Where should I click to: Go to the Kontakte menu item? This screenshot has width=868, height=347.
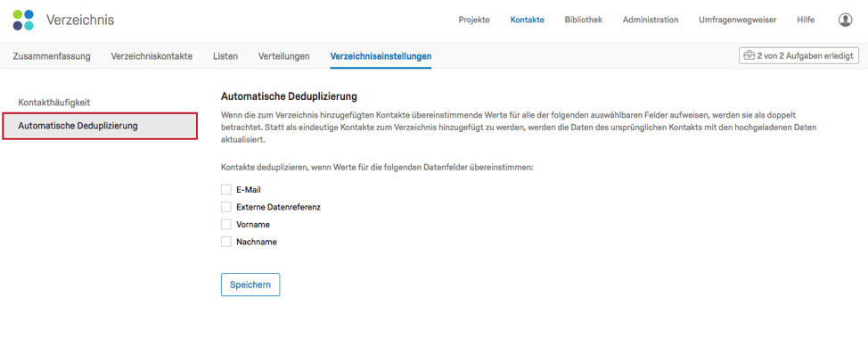(x=527, y=20)
